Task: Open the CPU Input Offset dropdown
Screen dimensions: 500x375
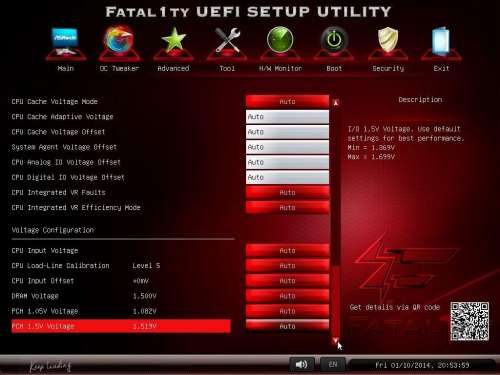Action: pyautogui.click(x=287, y=281)
